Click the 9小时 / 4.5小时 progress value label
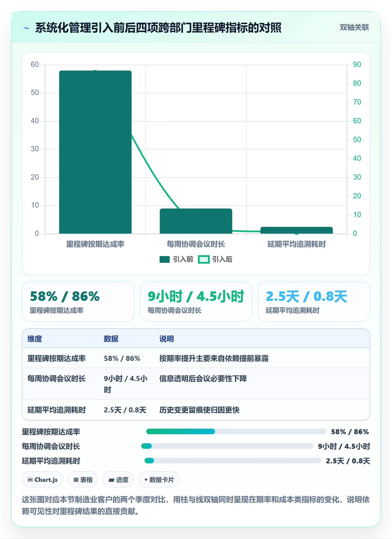This screenshot has height=539, width=392. tap(344, 446)
